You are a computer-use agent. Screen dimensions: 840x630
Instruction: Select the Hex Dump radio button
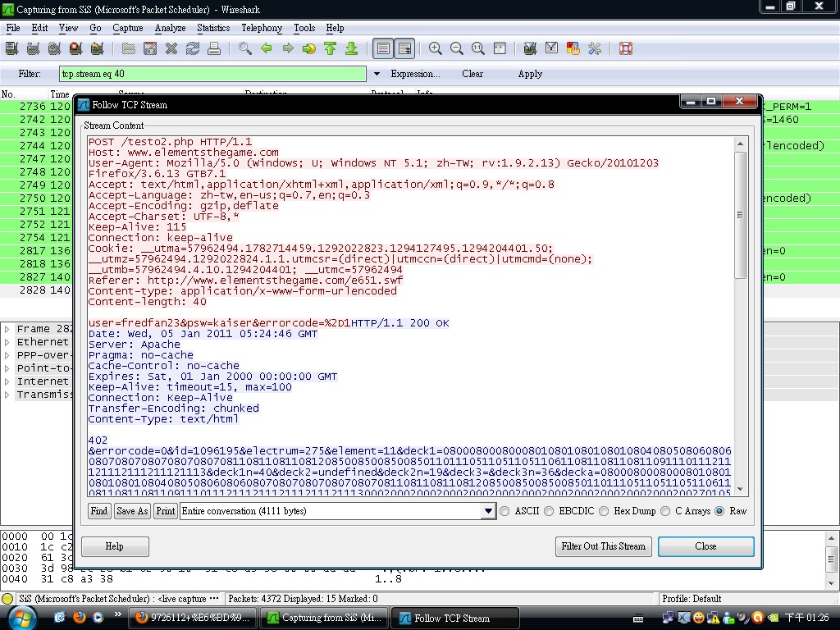605,511
